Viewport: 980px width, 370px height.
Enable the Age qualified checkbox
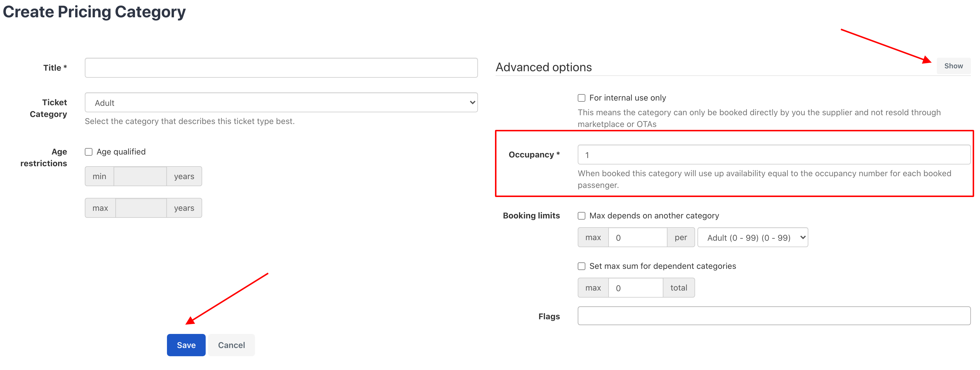(x=89, y=152)
